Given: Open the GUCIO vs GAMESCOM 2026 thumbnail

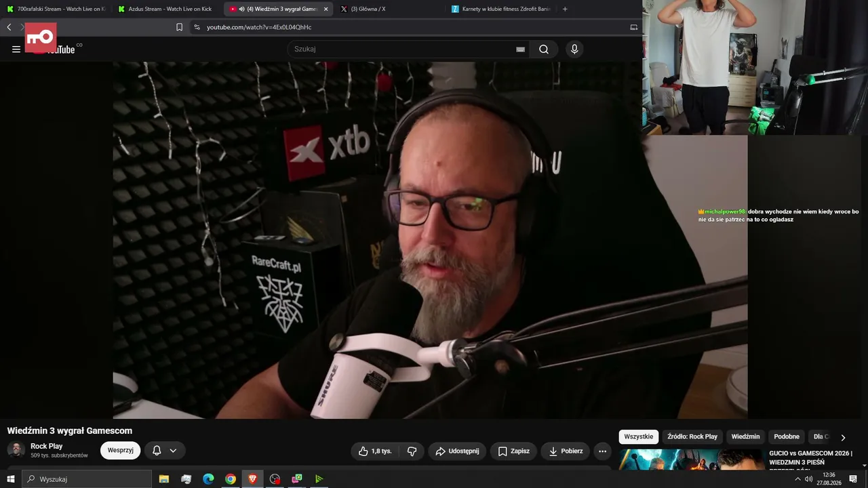Looking at the screenshot, I should (692, 459).
